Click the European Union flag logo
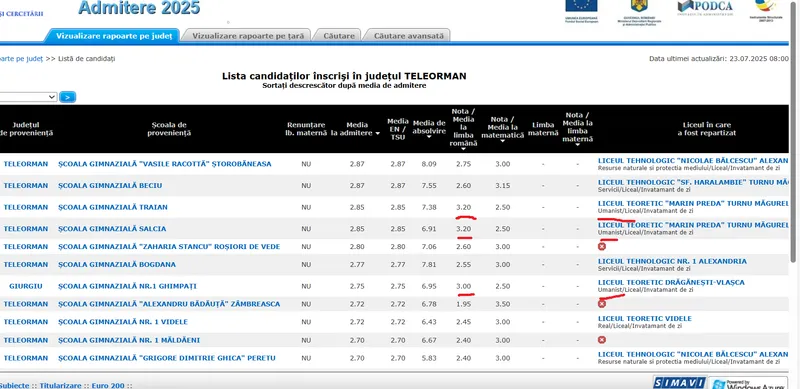 (581, 10)
